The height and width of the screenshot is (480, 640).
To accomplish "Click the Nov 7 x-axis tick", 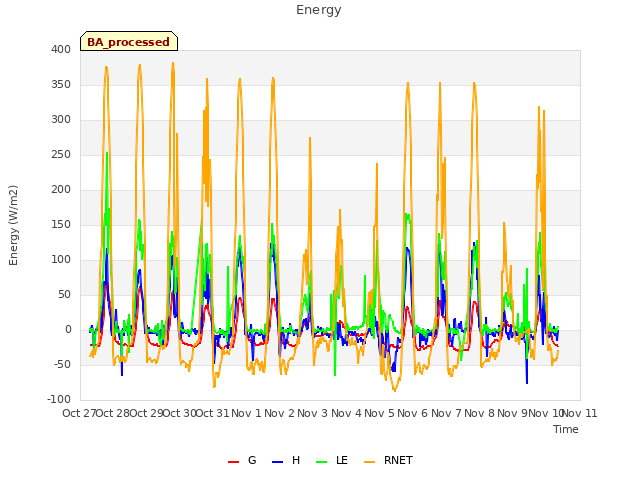I will (446, 413).
